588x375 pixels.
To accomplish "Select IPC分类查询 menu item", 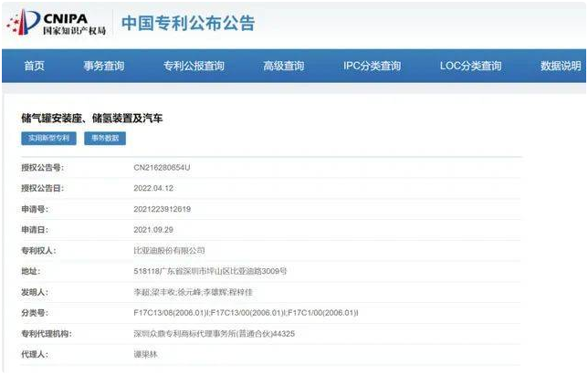I will [372, 66].
